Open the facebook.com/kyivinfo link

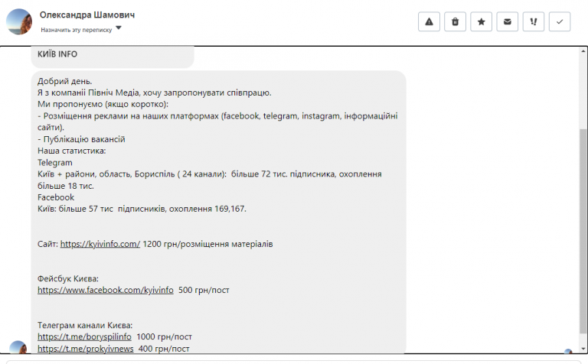[106, 290]
